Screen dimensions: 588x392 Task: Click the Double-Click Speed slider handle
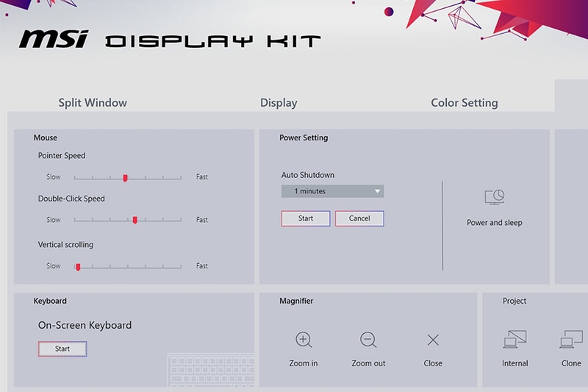[135, 220]
